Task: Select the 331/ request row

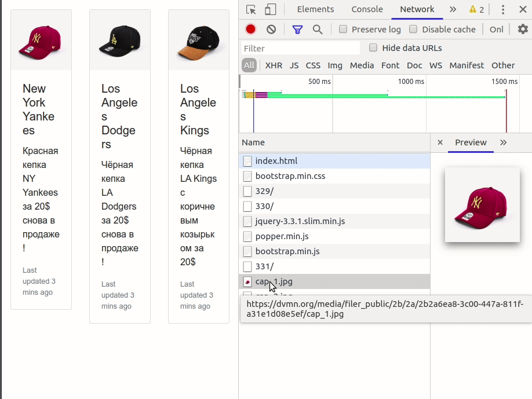Action: click(334, 266)
